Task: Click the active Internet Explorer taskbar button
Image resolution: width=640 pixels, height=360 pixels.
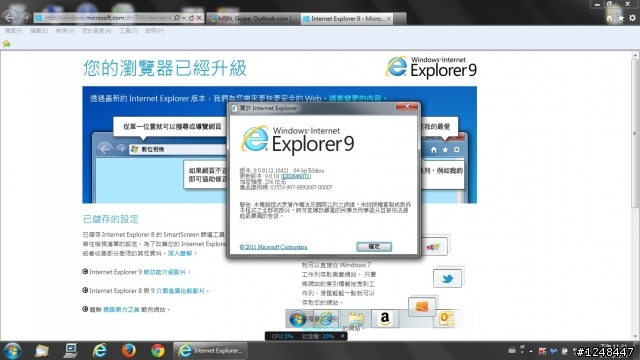Action: pos(210,351)
